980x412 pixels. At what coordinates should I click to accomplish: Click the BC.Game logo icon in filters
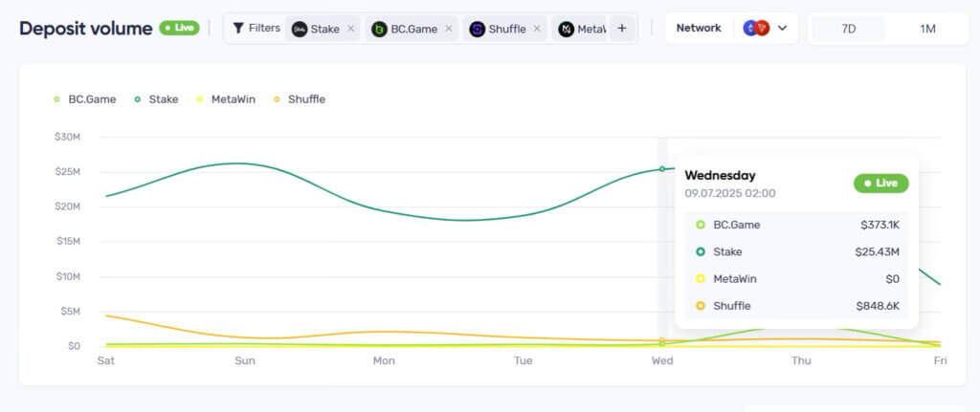[x=380, y=29]
